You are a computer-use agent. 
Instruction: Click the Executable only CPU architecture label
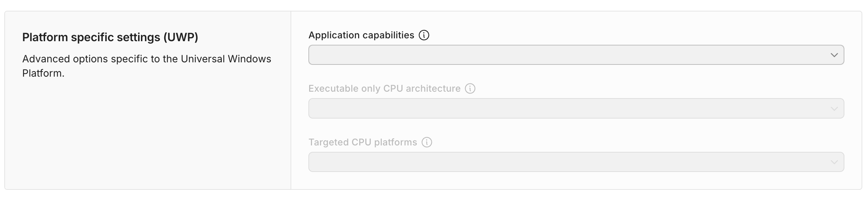coord(384,88)
